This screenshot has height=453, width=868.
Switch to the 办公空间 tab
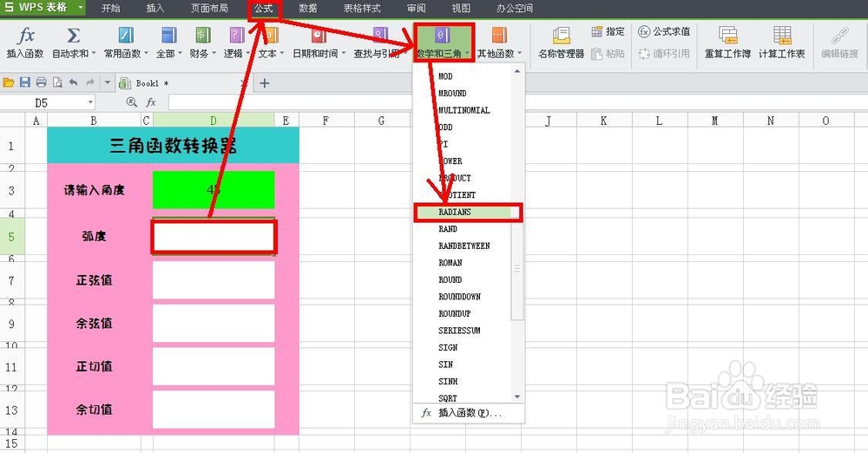(515, 9)
